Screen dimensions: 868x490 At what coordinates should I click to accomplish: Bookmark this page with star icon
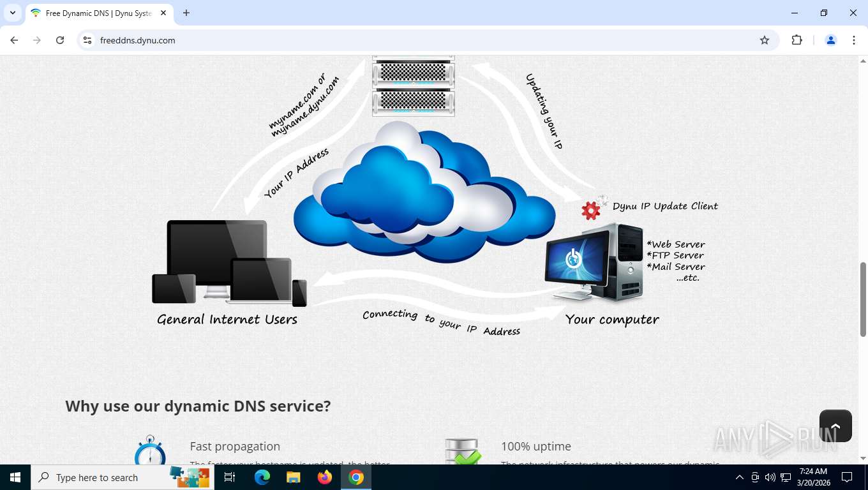tap(765, 40)
